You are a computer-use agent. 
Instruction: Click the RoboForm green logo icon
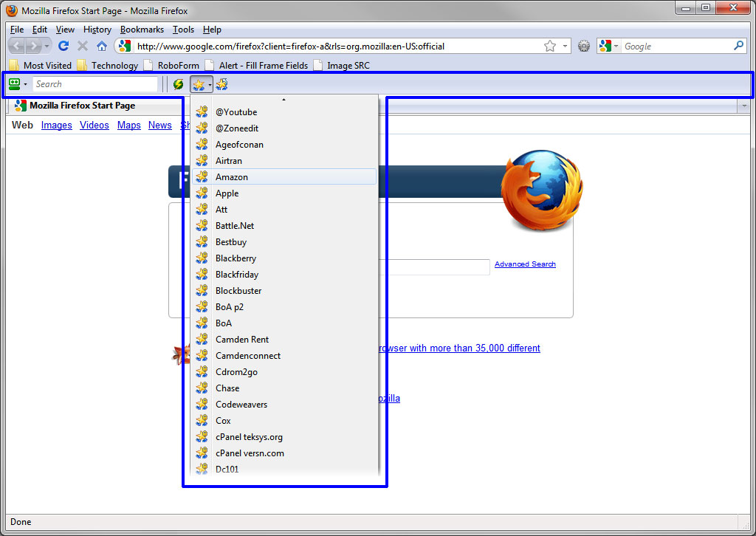point(15,84)
